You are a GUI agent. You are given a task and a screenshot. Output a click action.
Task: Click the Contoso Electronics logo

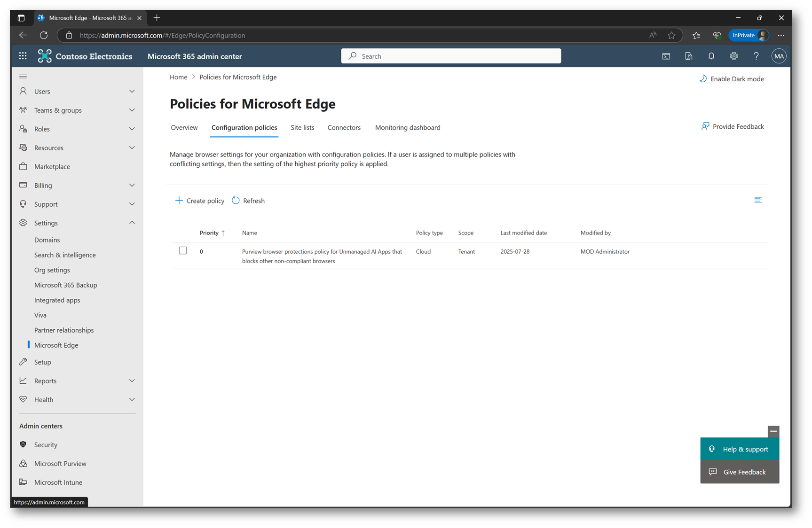pos(85,56)
